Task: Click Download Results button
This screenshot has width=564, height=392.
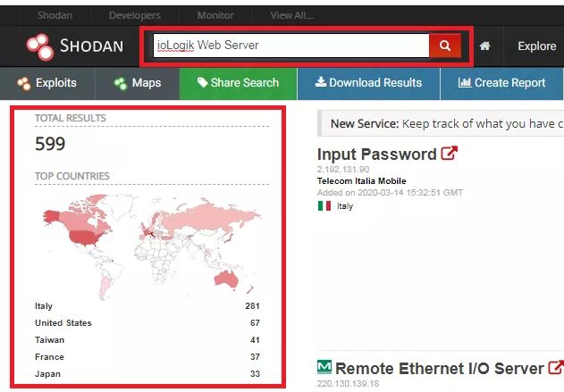Action: 368,83
